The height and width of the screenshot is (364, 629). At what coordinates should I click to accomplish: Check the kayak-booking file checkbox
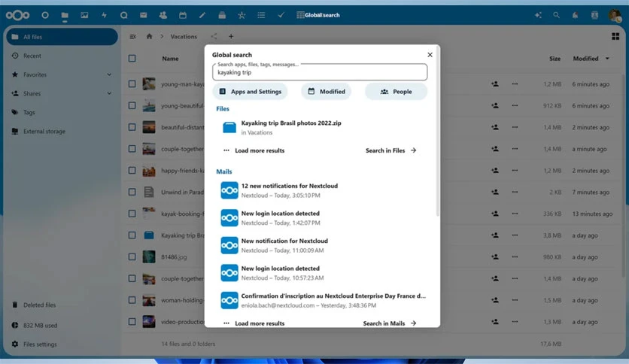pyautogui.click(x=132, y=214)
